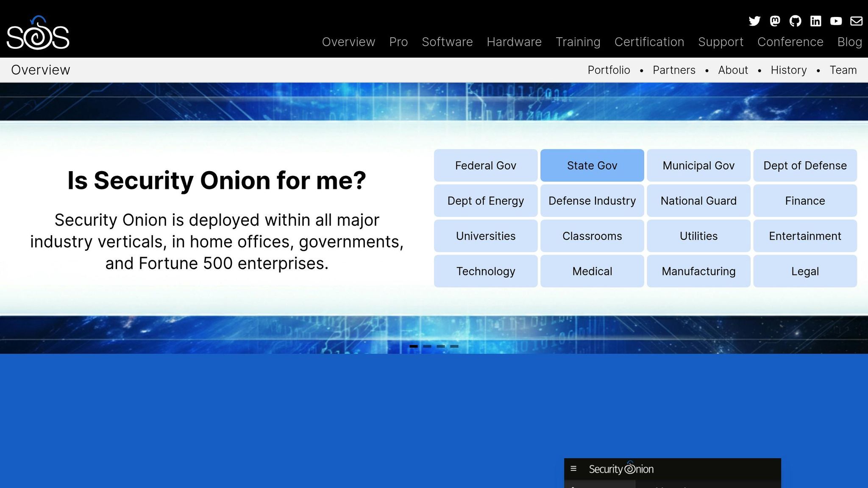Open the Support nav menu

721,42
